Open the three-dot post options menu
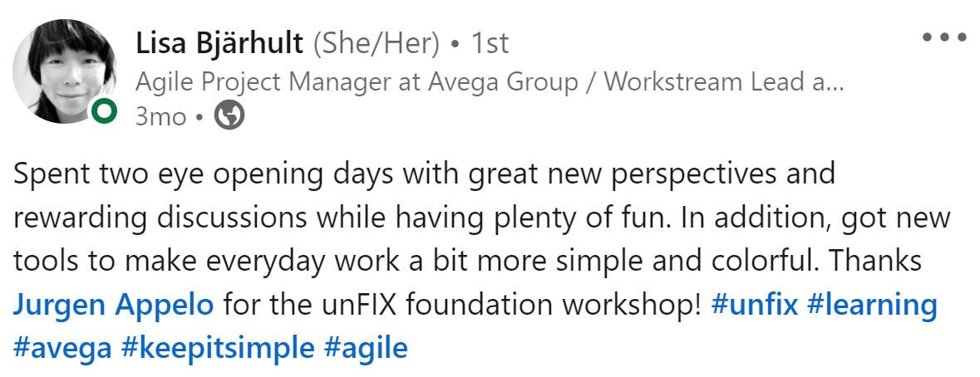980x377 pixels. (x=944, y=37)
